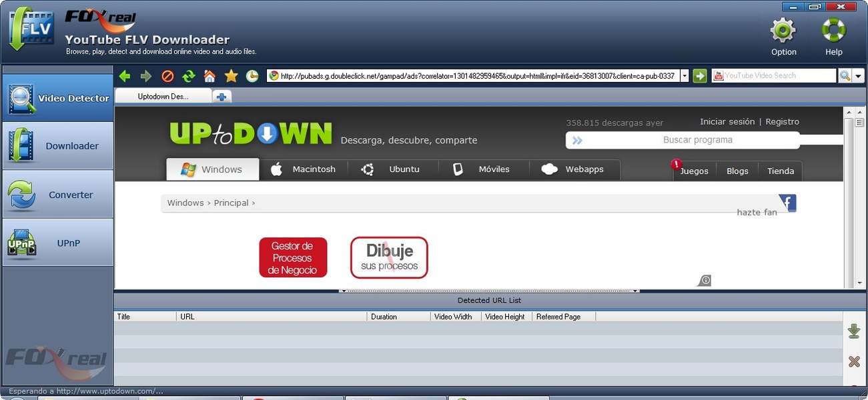Select the Webapps platform tab
This screenshot has width=868, height=400.
tap(574, 169)
